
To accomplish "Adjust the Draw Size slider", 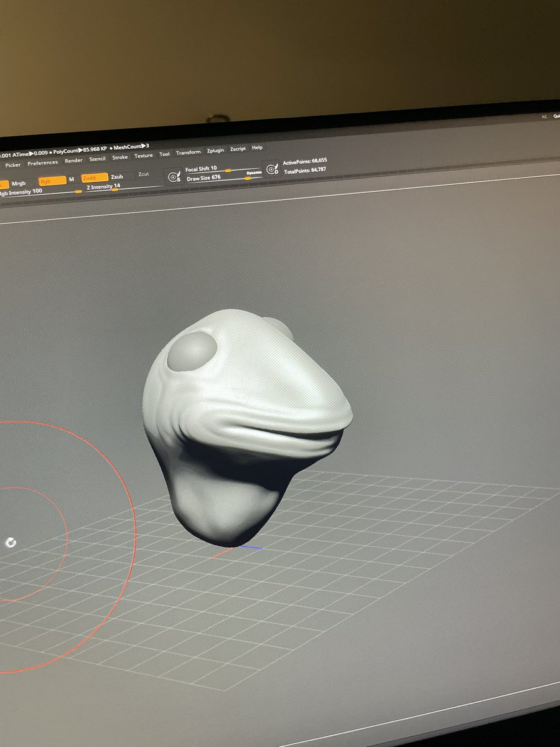I will [223, 177].
